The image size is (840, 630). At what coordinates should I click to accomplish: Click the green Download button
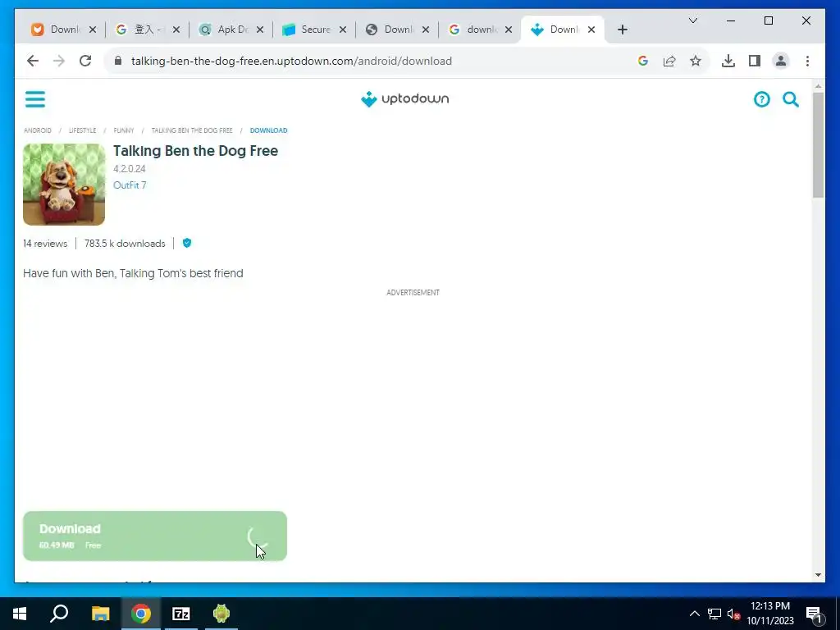155,536
